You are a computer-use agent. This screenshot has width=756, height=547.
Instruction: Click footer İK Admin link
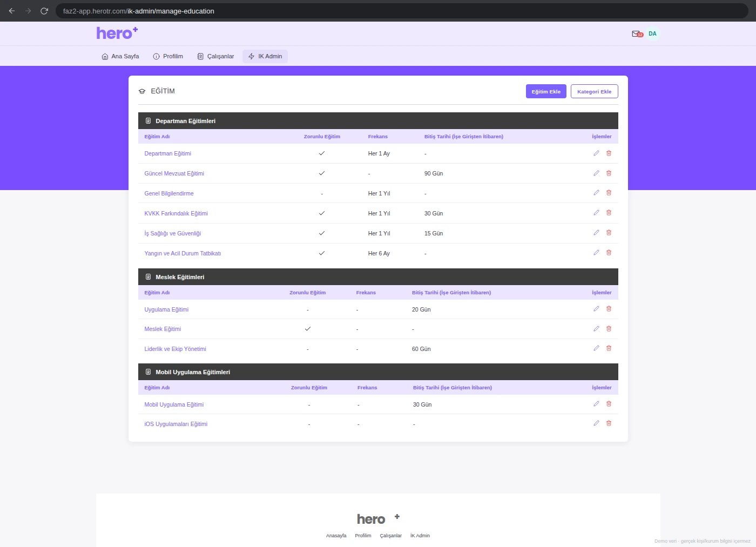coord(420,536)
